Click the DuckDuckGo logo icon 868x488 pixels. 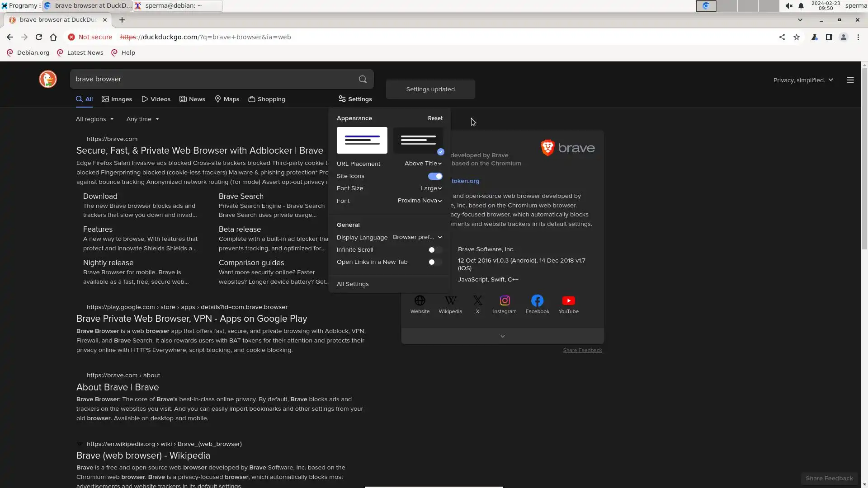coord(47,79)
